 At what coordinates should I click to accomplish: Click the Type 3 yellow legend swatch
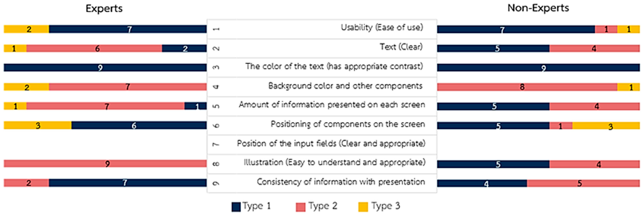(x=363, y=207)
